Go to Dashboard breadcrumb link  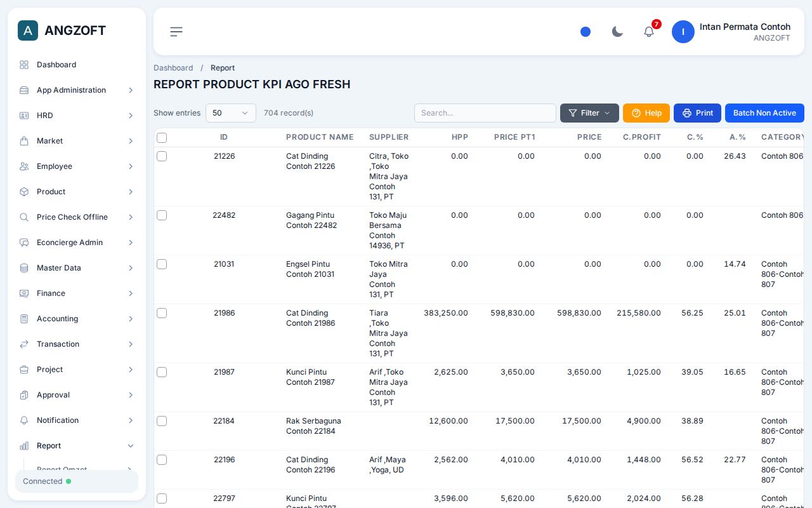(x=173, y=68)
